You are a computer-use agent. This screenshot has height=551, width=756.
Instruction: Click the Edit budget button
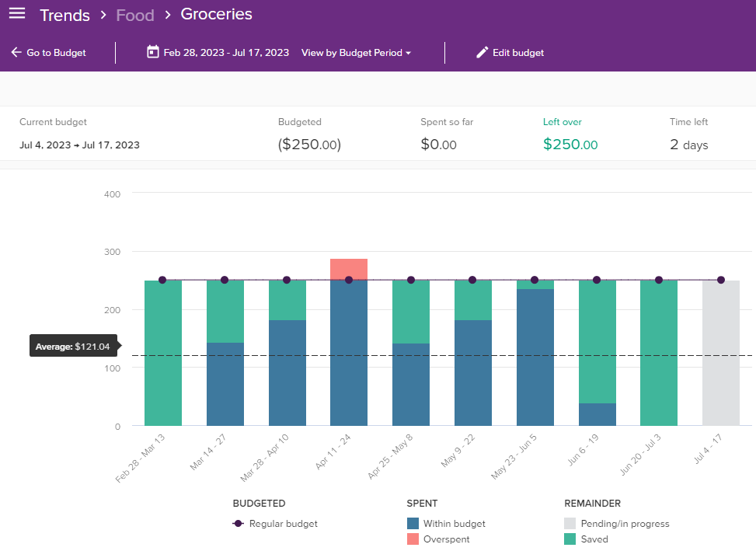[x=510, y=52]
